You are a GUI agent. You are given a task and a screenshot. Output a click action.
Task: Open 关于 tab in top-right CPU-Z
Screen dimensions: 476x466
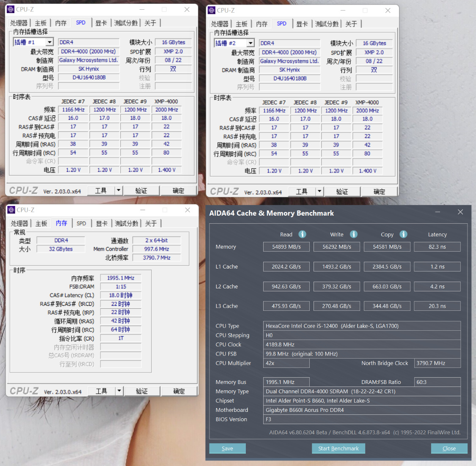(x=351, y=24)
